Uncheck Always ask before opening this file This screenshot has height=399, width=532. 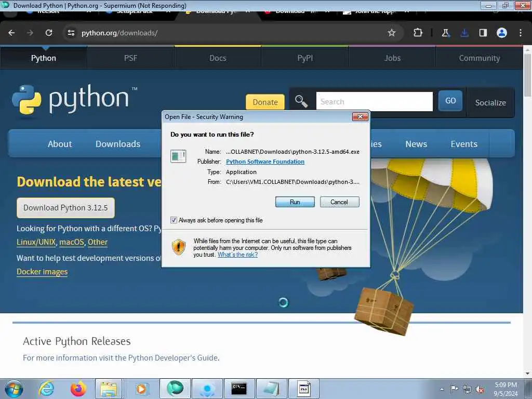pyautogui.click(x=174, y=220)
